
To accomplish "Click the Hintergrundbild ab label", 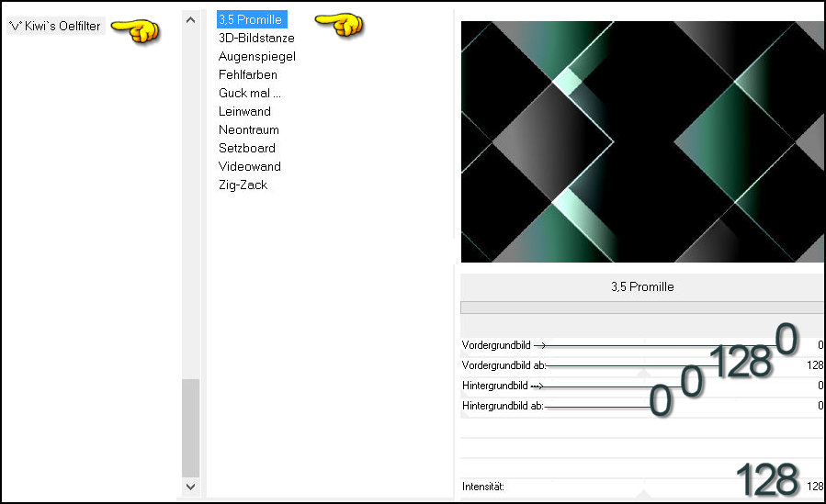I will point(502,406).
